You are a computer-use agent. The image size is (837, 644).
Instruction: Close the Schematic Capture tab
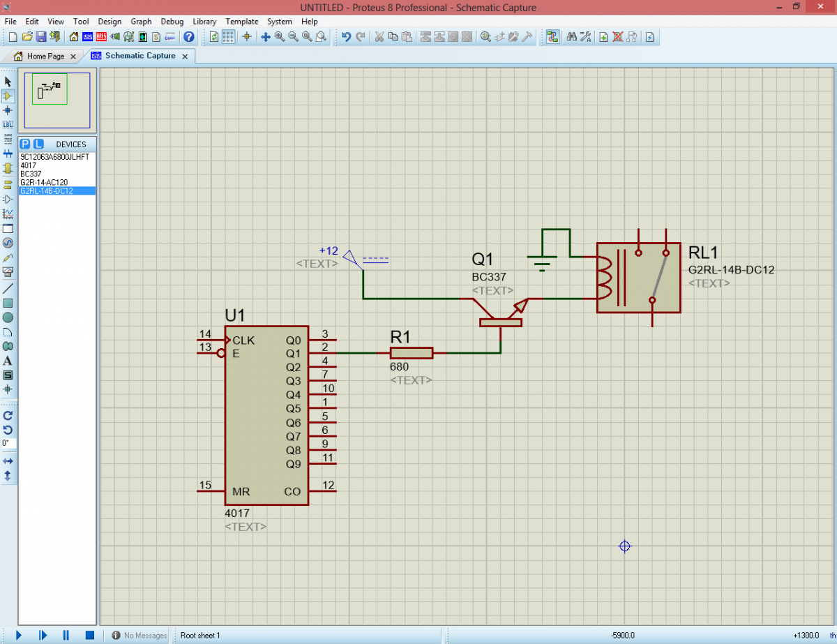(x=185, y=56)
